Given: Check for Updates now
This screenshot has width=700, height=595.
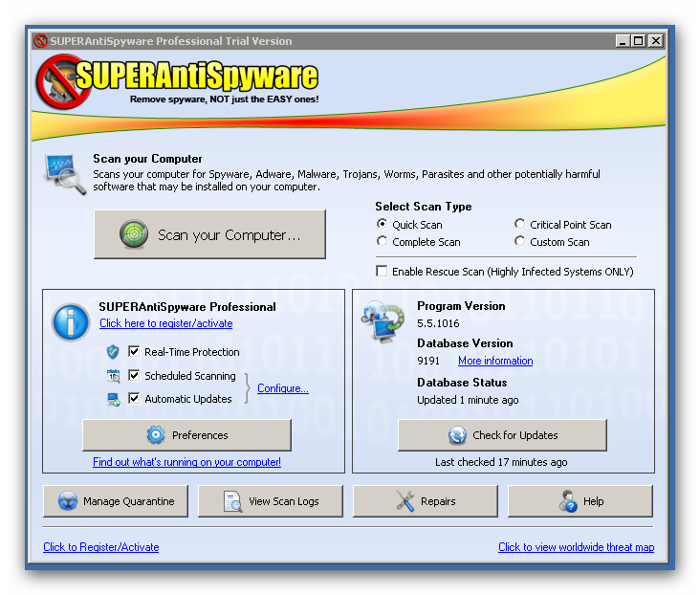Looking at the screenshot, I should pyautogui.click(x=502, y=435).
